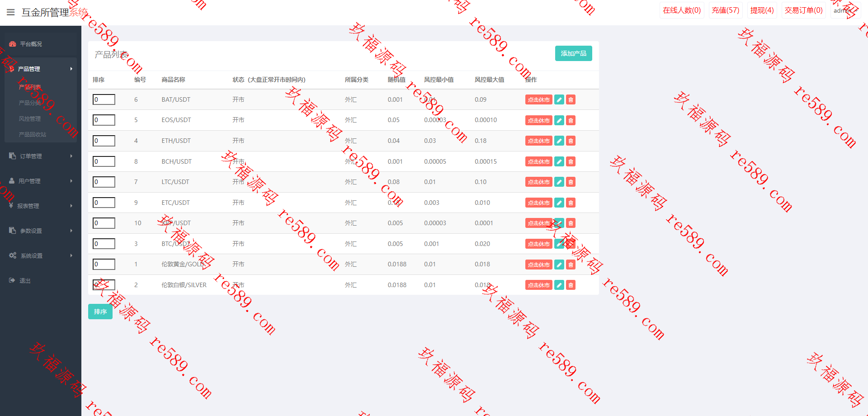Edit the 伦敦黄金/GOLD row with pencil icon
Viewport: 868px width, 416px height.
[x=559, y=265]
